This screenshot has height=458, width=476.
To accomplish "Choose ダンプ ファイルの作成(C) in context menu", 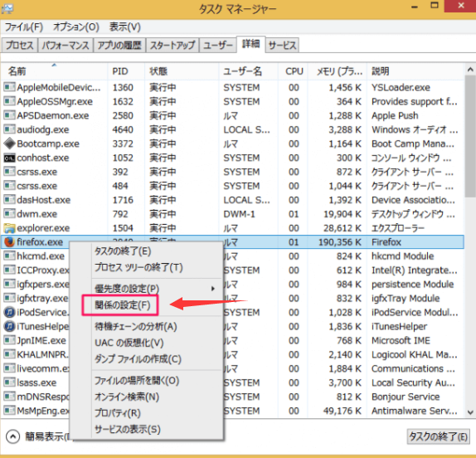I will pos(157,359).
